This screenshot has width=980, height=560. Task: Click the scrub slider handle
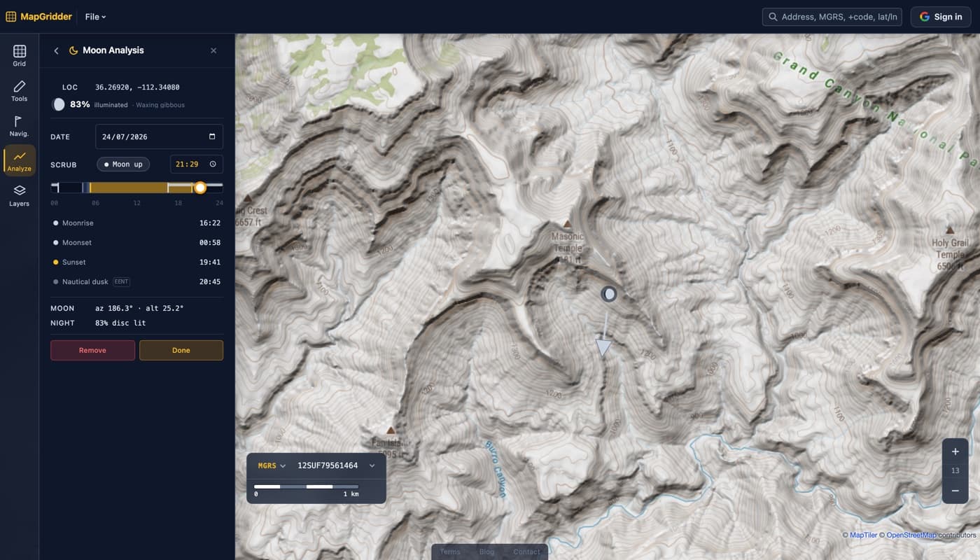[x=200, y=188]
